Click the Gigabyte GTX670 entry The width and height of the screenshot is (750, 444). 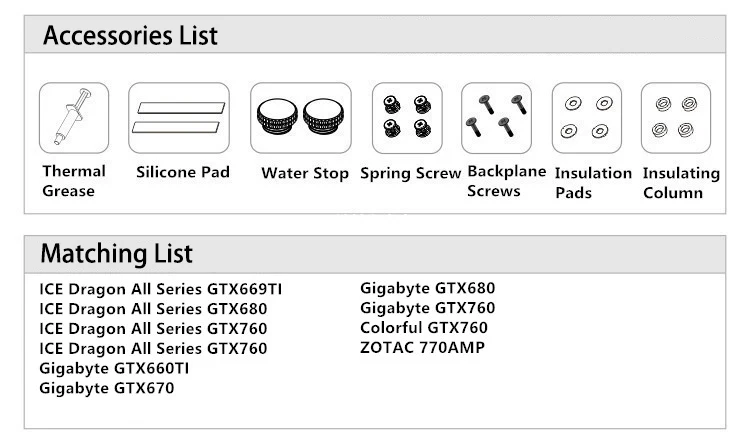click(107, 388)
